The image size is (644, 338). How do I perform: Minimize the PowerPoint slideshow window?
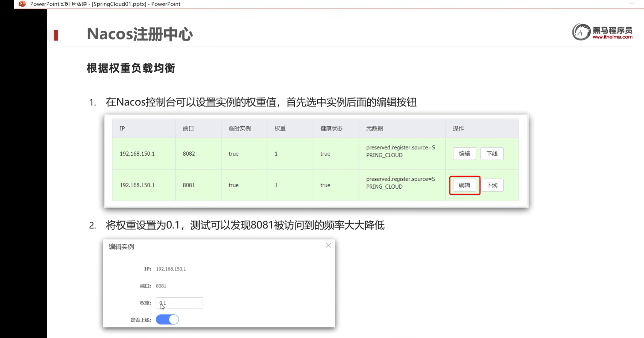(631, 4)
